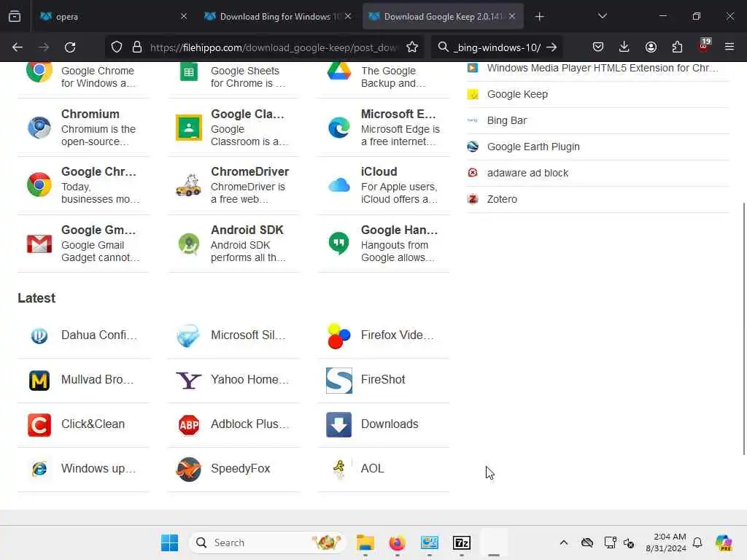This screenshot has height=560, width=747.
Task: Open the Firefox hamburger menu
Action: pyautogui.click(x=729, y=47)
